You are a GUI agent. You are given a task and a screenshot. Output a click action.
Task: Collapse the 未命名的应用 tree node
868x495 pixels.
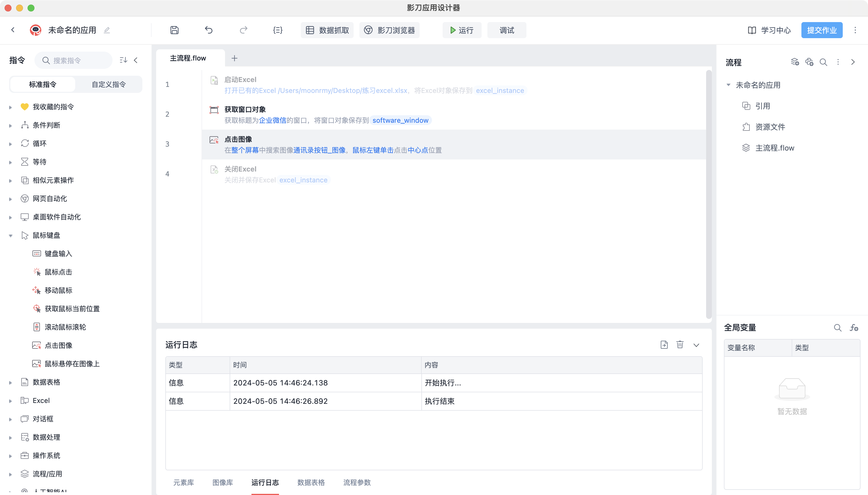coord(728,85)
